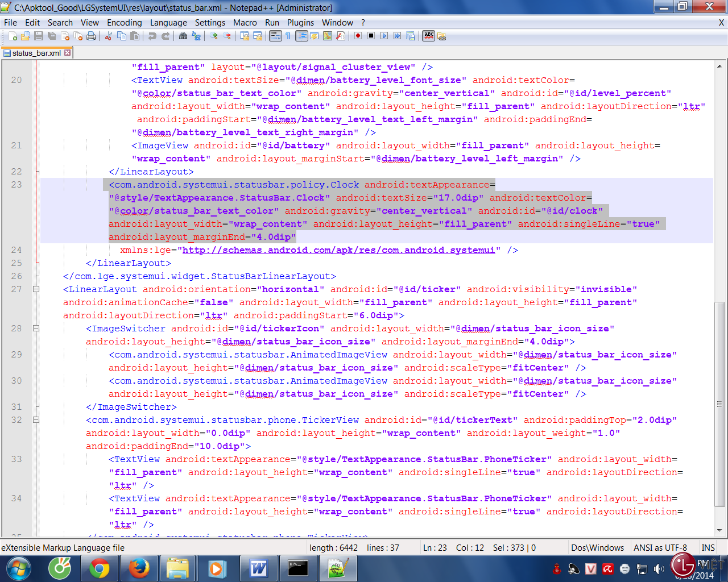Save the file using the Save icon

[x=39, y=36]
